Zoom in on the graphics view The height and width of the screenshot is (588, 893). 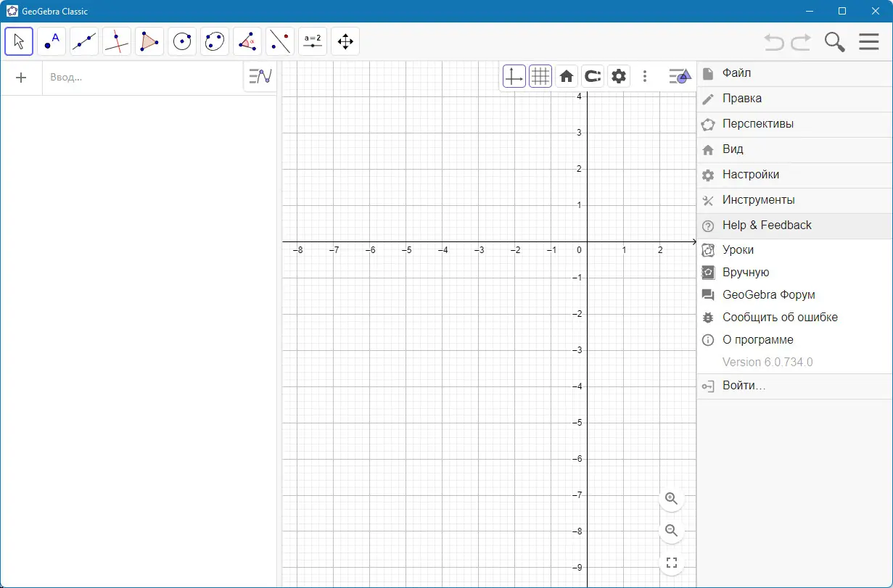click(672, 499)
